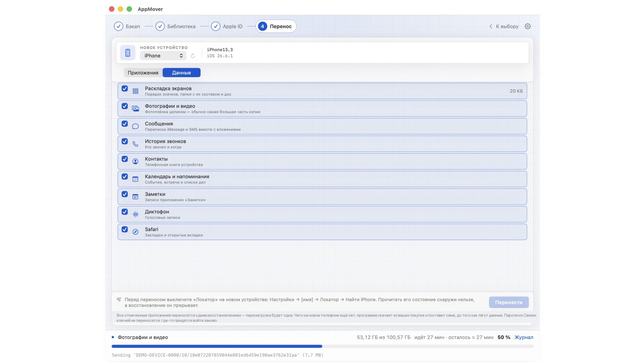Toggle the Safari checkbox
The width and height of the screenshot is (644, 362).
[x=125, y=229]
